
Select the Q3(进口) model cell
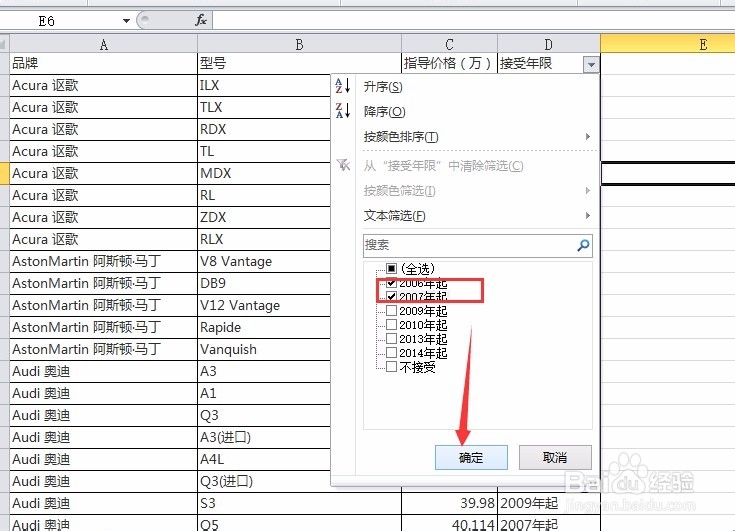264,481
